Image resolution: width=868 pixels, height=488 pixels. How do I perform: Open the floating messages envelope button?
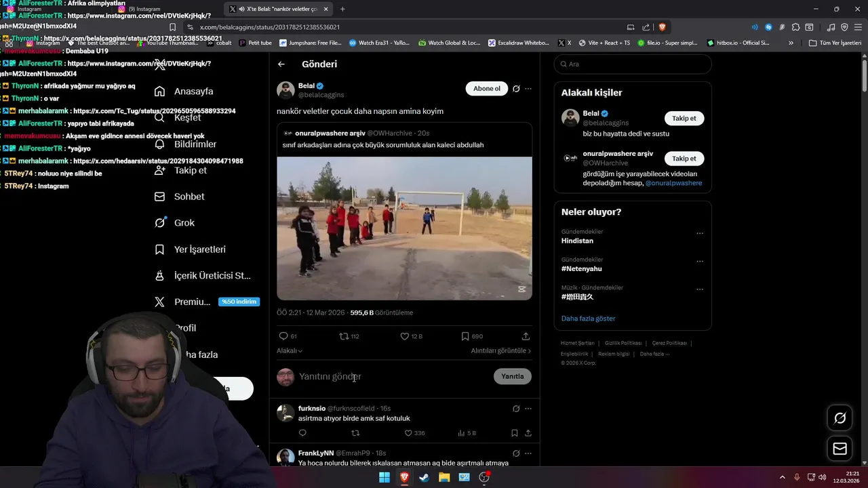[840, 449]
